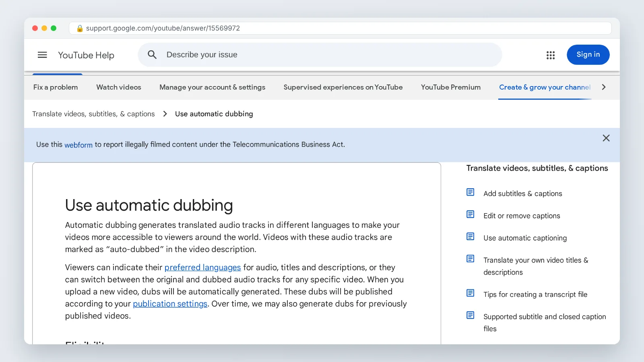Click the search magnifier icon

152,55
